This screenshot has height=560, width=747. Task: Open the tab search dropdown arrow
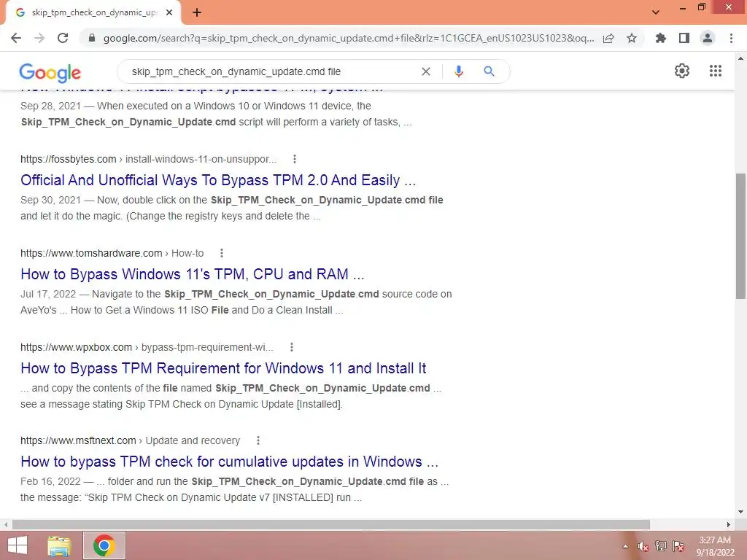[656, 12]
